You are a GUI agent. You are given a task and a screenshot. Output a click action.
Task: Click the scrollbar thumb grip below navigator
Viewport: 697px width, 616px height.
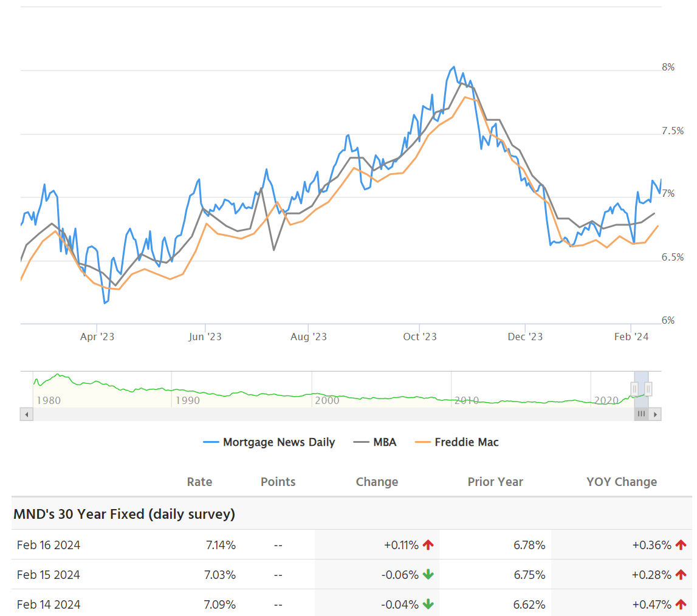click(641, 414)
